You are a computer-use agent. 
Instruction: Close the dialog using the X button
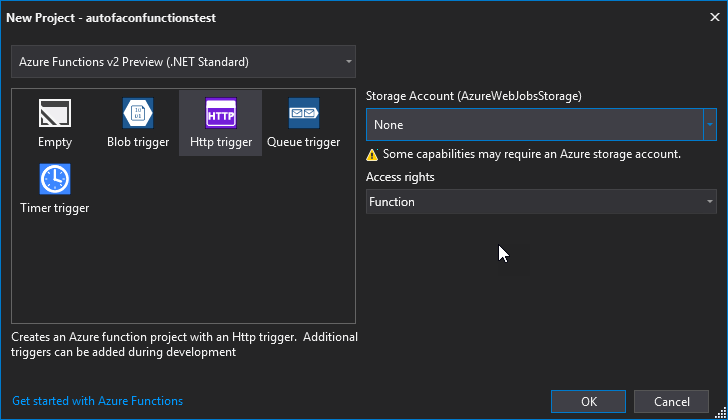pos(715,17)
